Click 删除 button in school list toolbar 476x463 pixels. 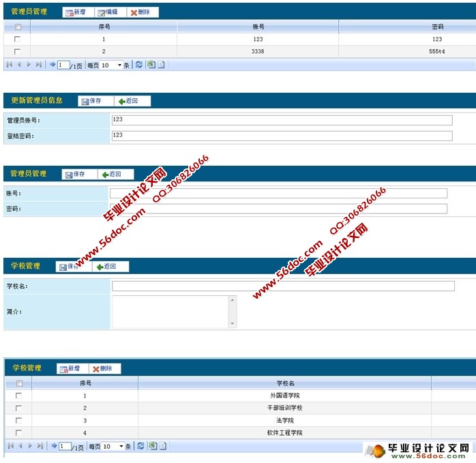(102, 369)
